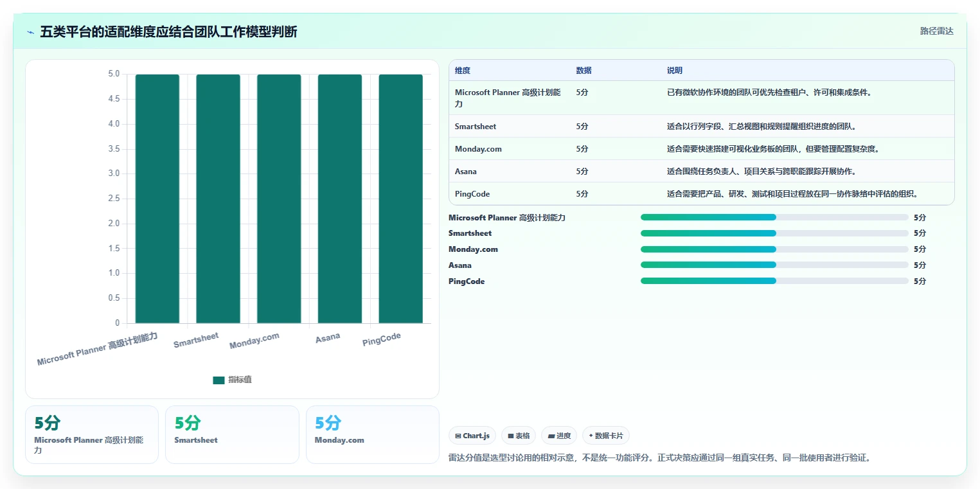Click the PingCode x-axis label under the chart
Image resolution: width=980 pixels, height=489 pixels.
pyautogui.click(x=382, y=339)
